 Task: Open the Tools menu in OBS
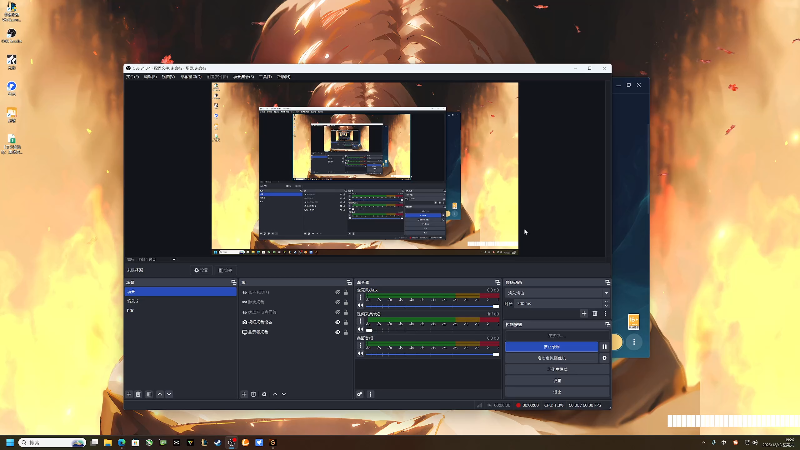coord(265,77)
